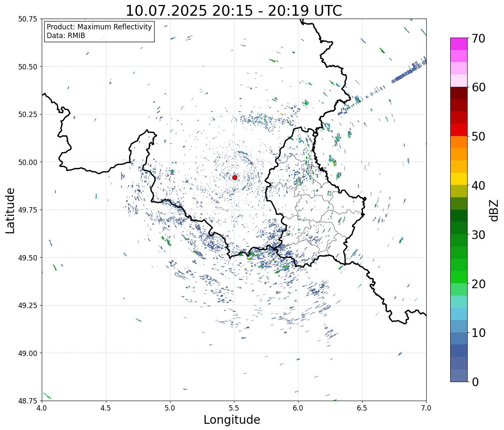Click the latitude tick label 50.25
The height and width of the screenshot is (430, 504).
[28, 115]
